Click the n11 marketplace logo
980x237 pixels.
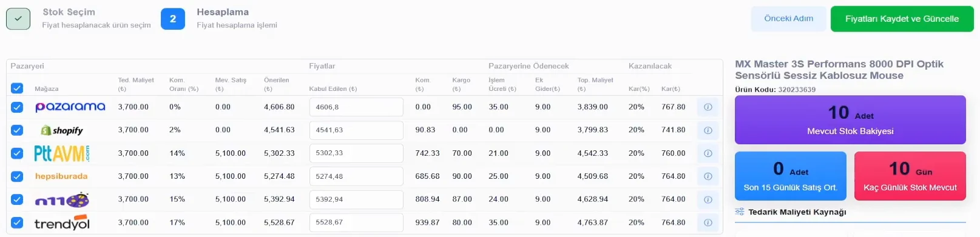pos(62,199)
